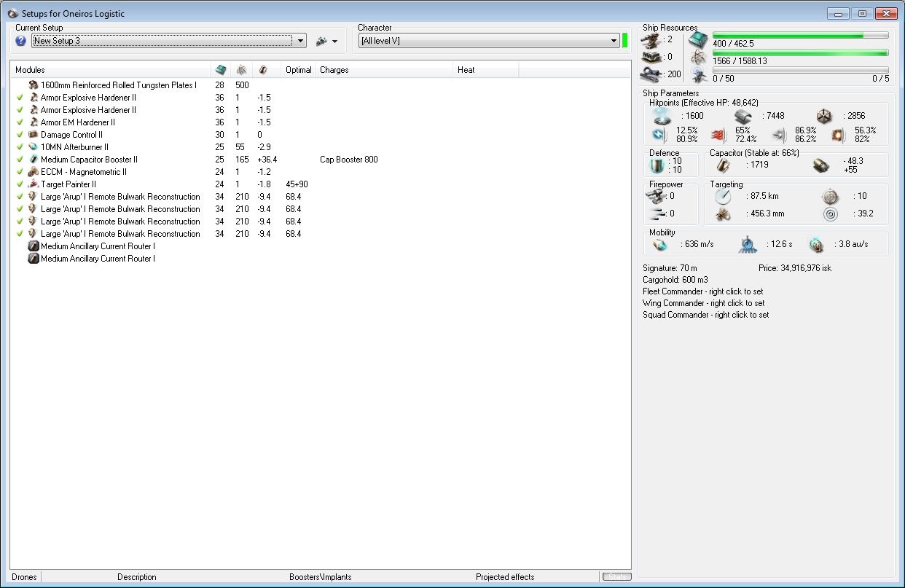Viewport: 905px width, 588px height.
Task: Click the Stats button at bottom
Action: coord(616,576)
